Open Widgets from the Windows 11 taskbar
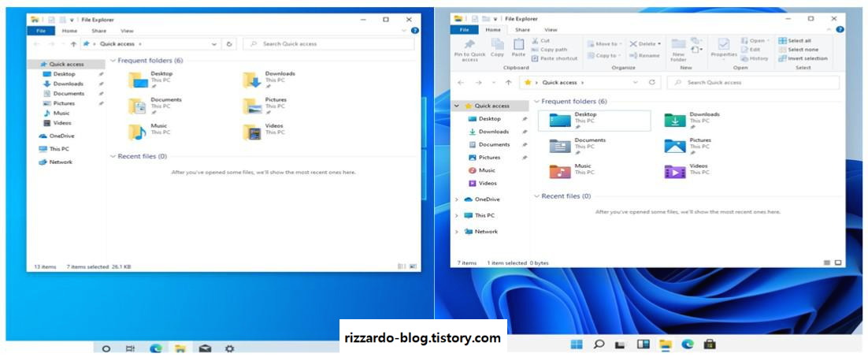 coord(643,345)
